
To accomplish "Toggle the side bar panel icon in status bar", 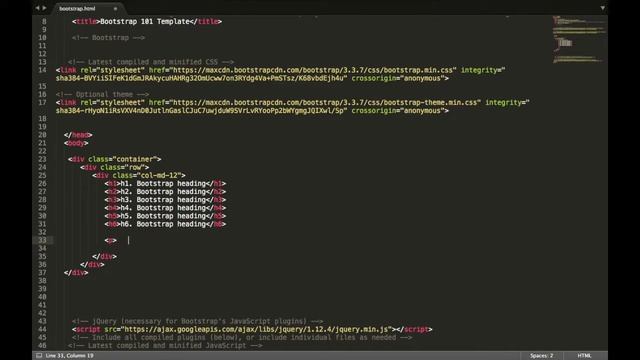I will (39, 356).
